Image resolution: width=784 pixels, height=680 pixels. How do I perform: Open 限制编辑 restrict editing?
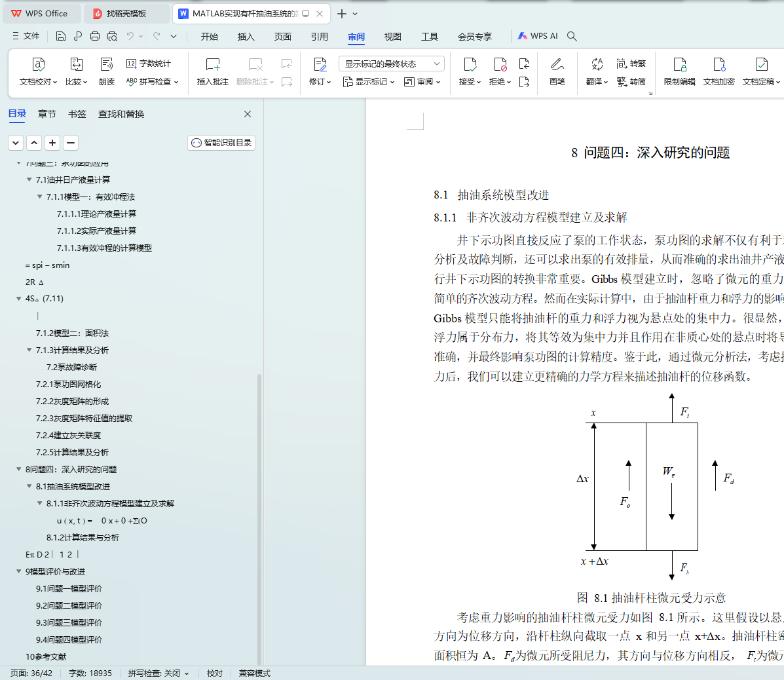(679, 71)
